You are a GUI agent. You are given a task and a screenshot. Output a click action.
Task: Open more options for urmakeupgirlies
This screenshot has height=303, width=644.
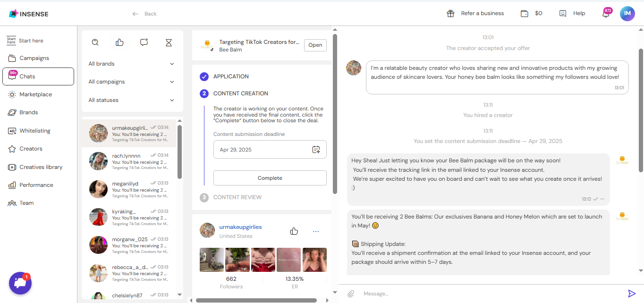pos(316,231)
